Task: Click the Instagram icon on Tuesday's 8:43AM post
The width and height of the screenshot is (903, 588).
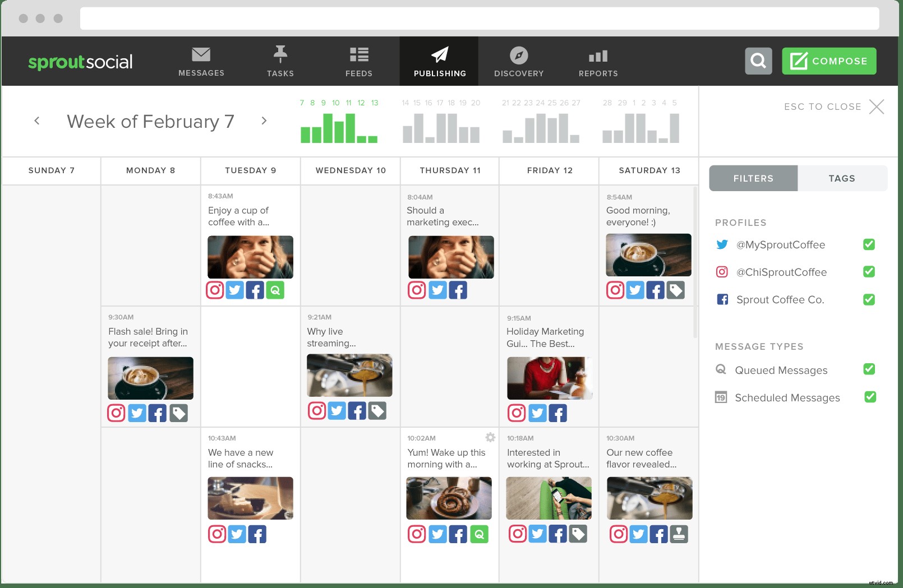Action: pos(215,290)
